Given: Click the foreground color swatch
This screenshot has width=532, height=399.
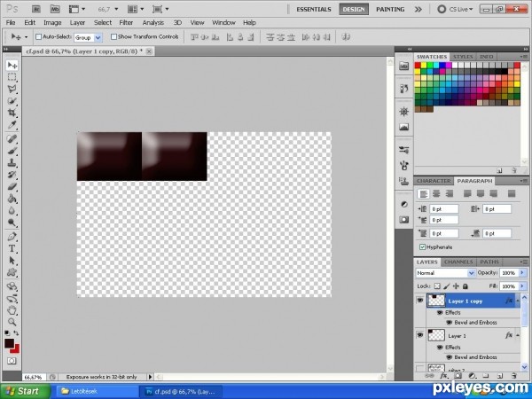Looking at the screenshot, I should (9, 343).
